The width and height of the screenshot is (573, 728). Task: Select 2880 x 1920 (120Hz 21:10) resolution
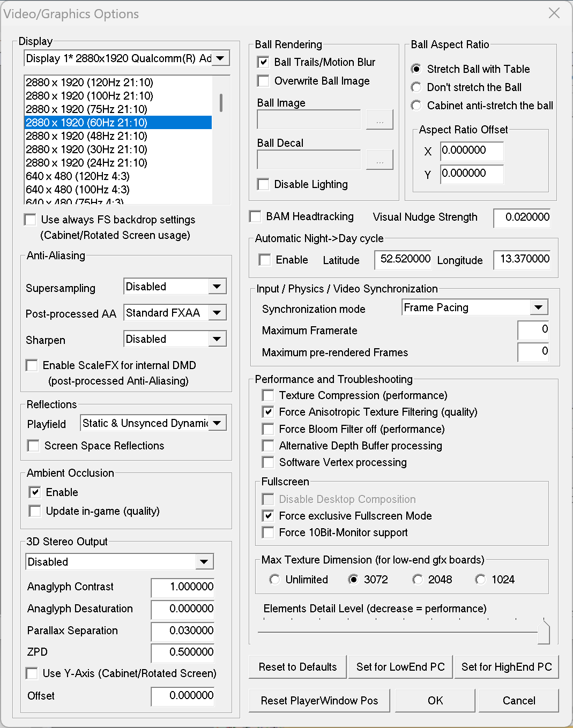pyautogui.click(x=118, y=82)
